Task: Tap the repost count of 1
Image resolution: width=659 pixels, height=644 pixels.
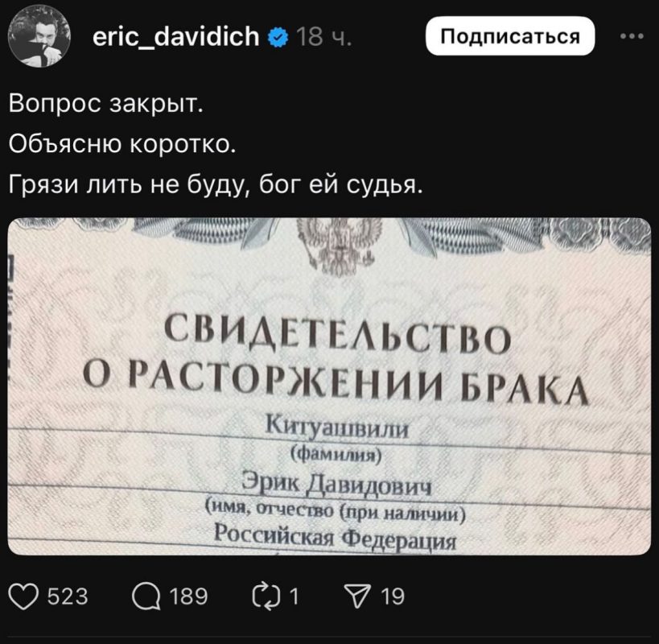Action: pyautogui.click(x=294, y=597)
